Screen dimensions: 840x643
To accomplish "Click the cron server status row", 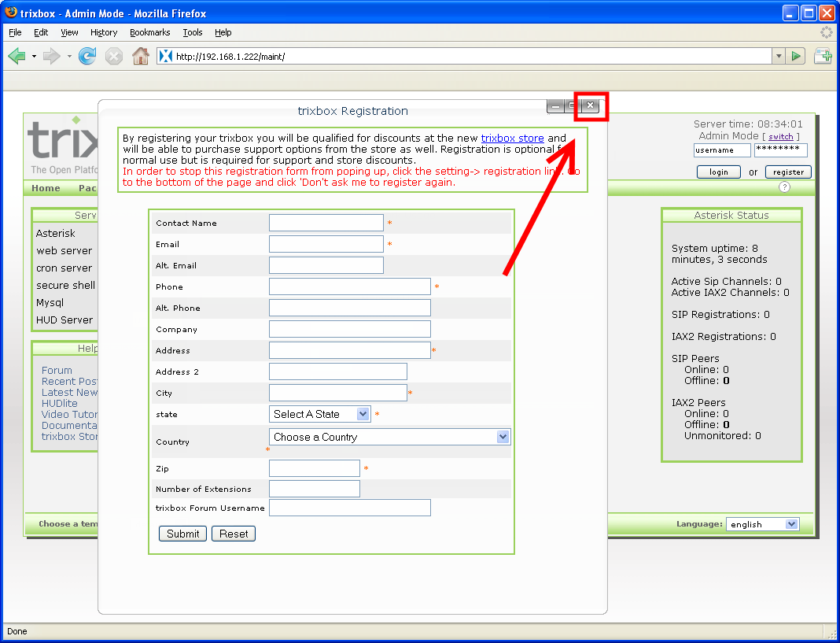I will 66,268.
